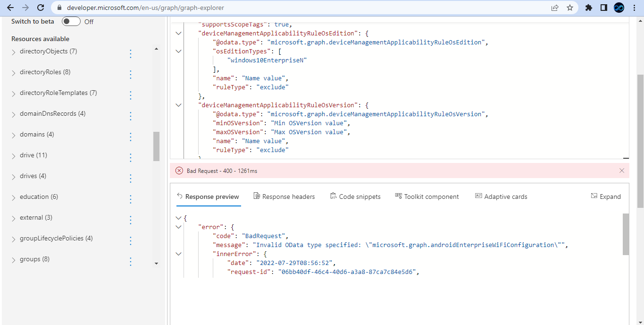This screenshot has height=325, width=644.
Task: Open the Code snippets tab
Action: [x=355, y=197]
